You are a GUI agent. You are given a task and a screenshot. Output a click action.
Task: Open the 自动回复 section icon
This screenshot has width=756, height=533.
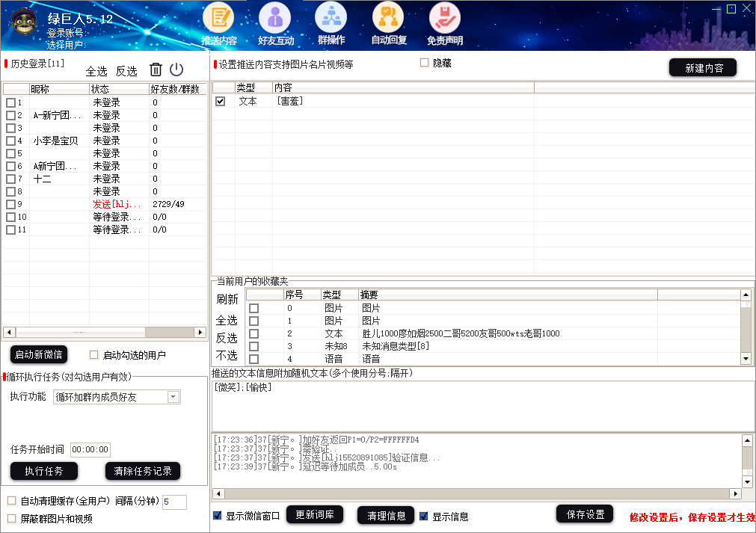pos(389,24)
